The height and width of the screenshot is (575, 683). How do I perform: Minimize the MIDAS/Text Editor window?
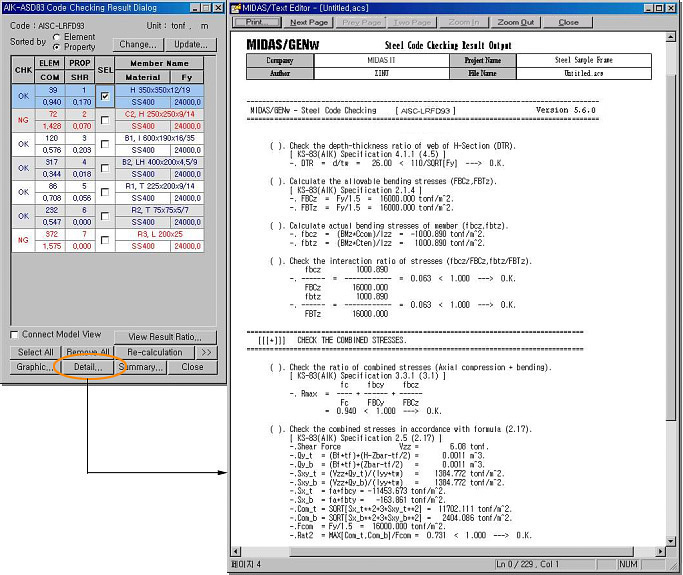tap(649, 8)
